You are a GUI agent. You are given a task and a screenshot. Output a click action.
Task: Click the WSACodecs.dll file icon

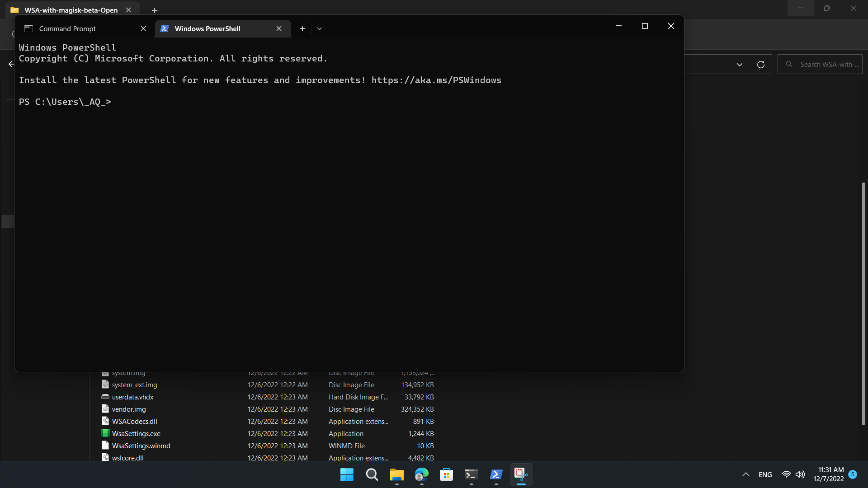tap(105, 421)
